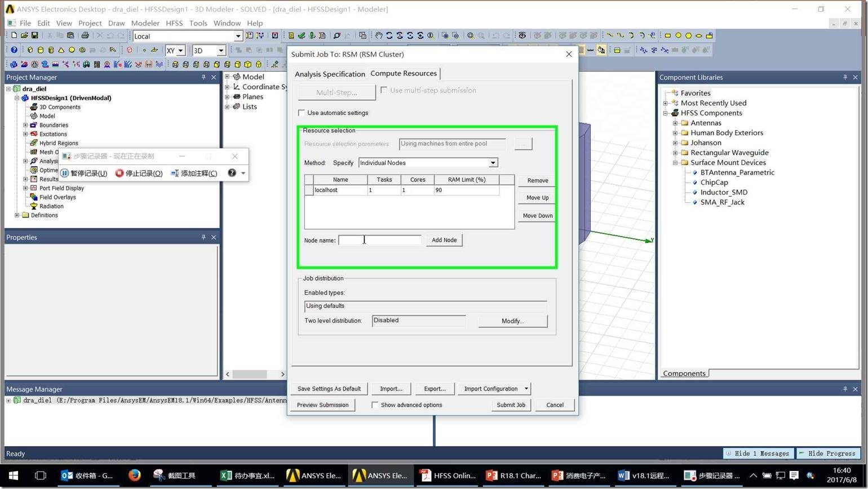
Task: Open the XY plane dropdown
Action: (180, 51)
